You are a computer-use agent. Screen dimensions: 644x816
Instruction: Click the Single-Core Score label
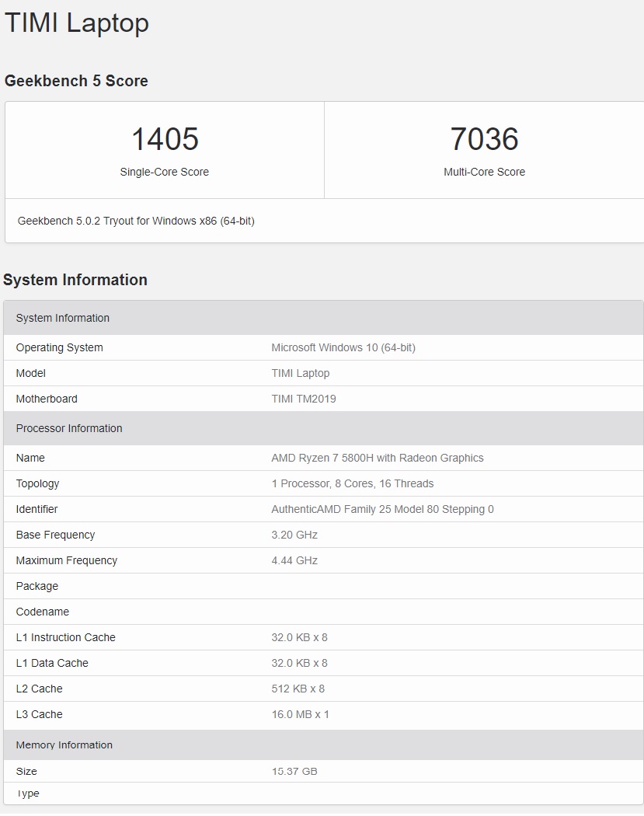point(165,172)
